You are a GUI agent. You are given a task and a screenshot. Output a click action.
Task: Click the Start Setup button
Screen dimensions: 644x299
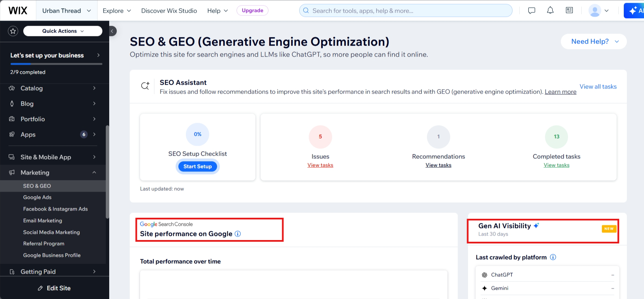(198, 167)
